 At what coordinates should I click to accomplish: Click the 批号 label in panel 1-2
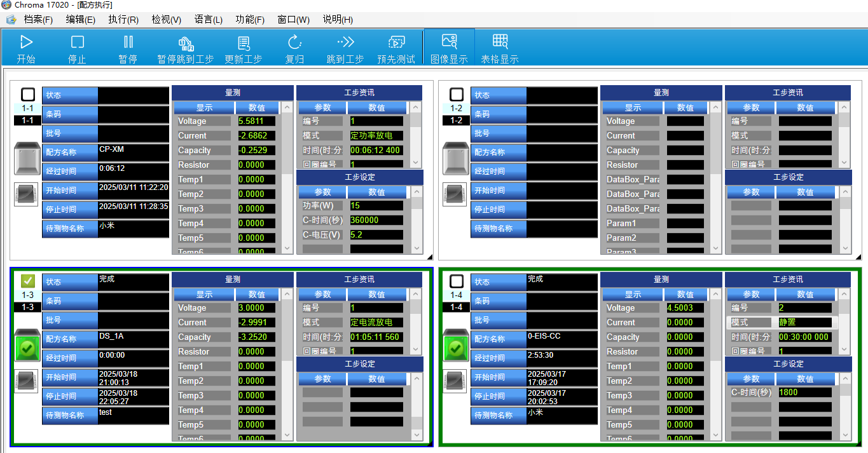(x=499, y=133)
